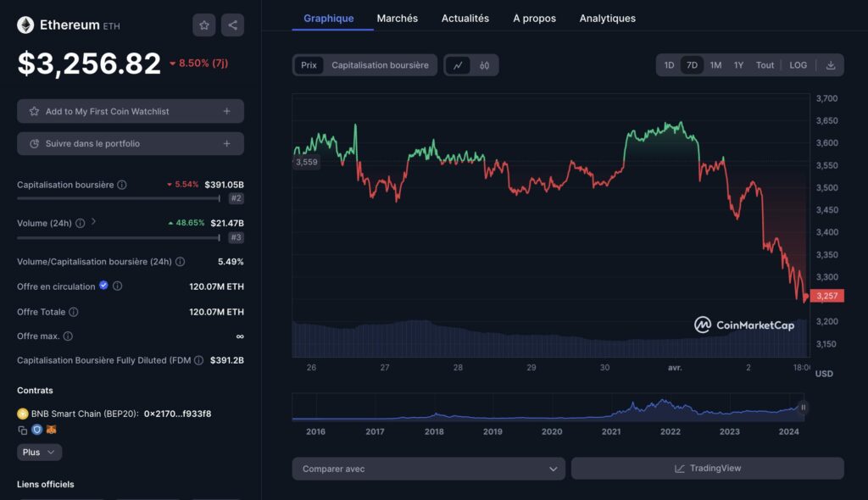
Task: Click the 2021 label on mini timeline
Action: pyautogui.click(x=611, y=432)
